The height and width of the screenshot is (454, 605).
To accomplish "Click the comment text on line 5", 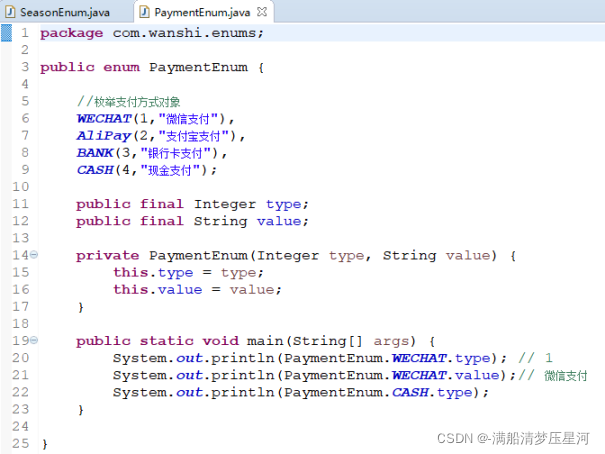I will (128, 102).
